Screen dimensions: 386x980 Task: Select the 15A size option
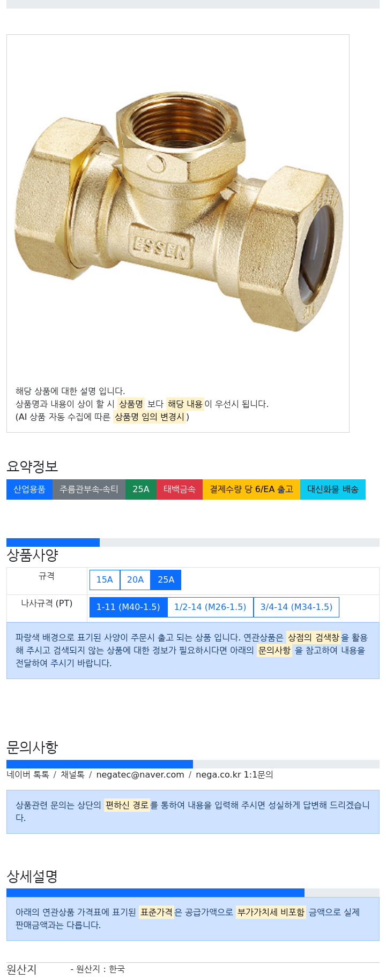tap(105, 580)
